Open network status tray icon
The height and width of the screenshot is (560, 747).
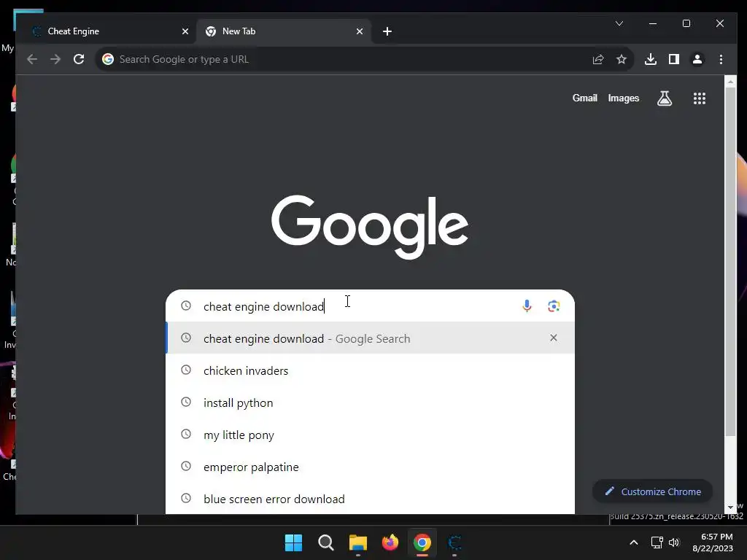coord(657,542)
